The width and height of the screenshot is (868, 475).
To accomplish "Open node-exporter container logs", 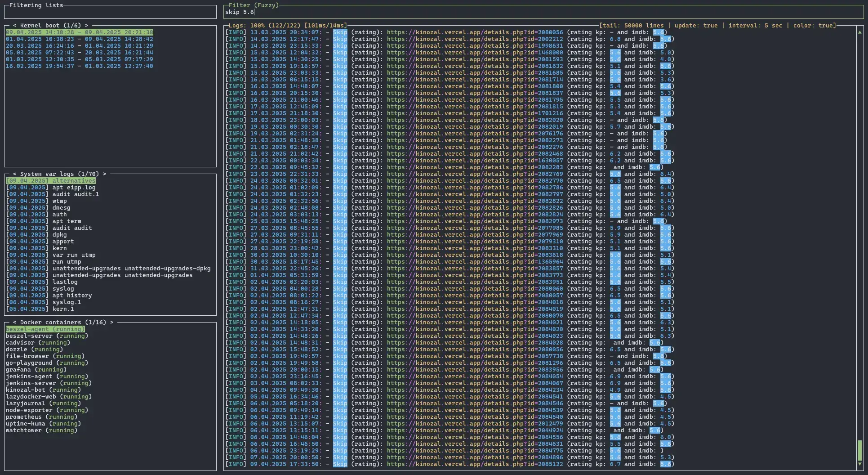I will click(47, 410).
